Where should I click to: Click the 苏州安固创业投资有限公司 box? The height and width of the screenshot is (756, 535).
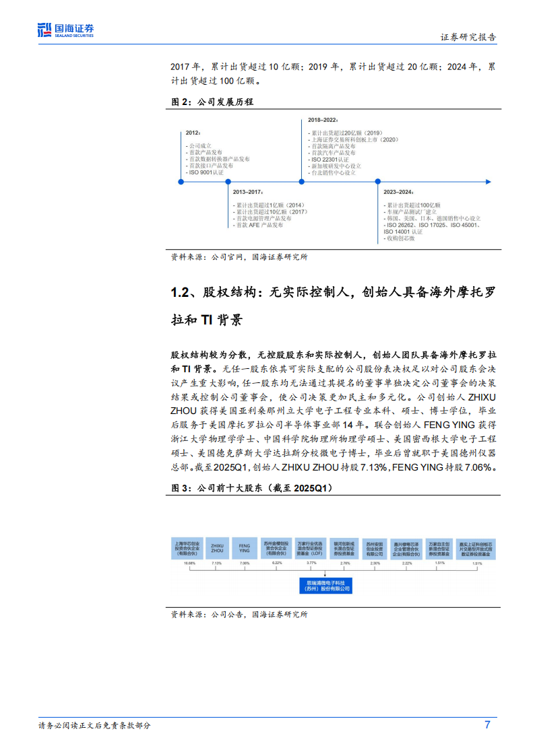375,549
